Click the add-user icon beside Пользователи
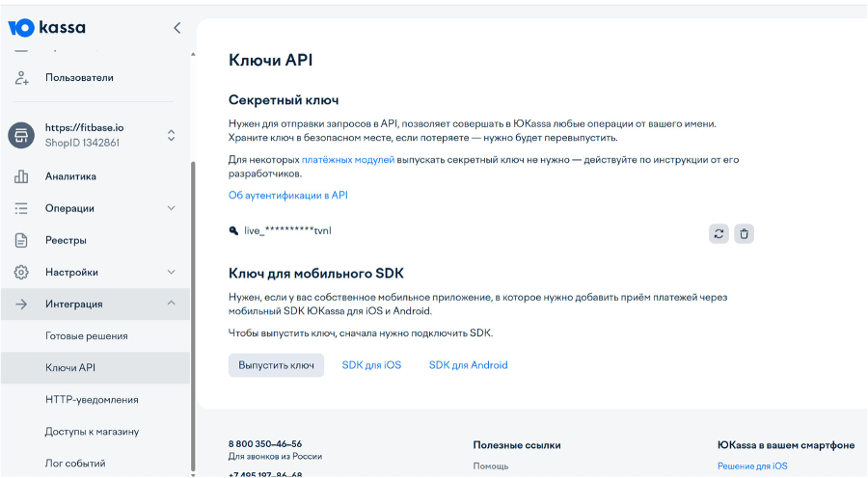This screenshot has width=868, height=478. 21,78
